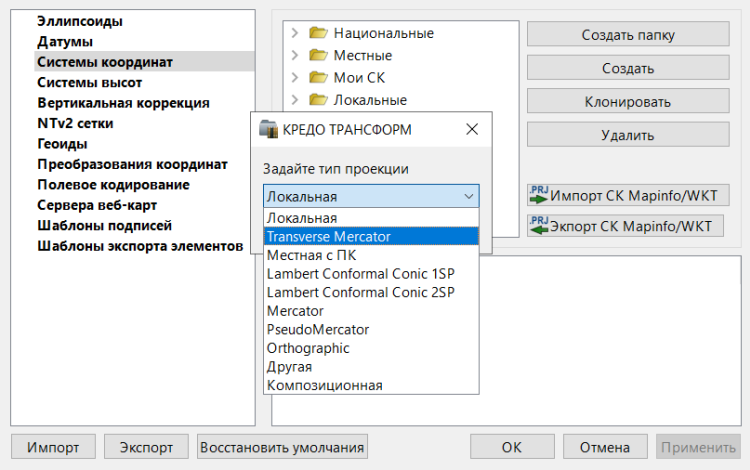Select the Национальные folder icon
750x470 pixels.
(x=319, y=33)
